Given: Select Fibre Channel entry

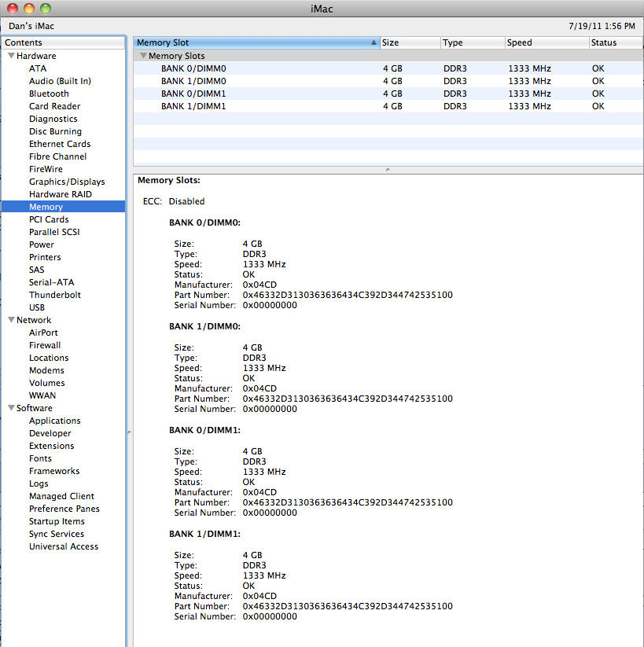Looking at the screenshot, I should [58, 156].
